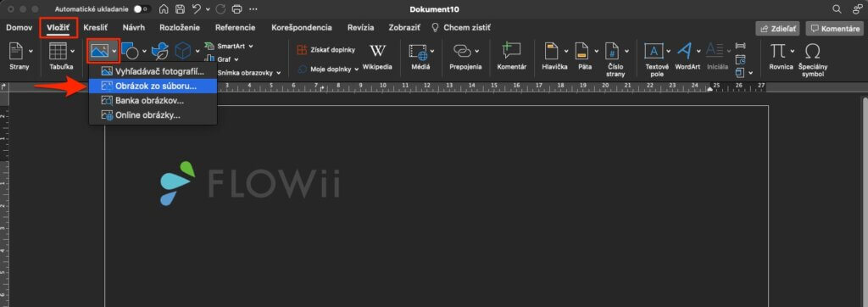Select Banka obrázkov… menu item

153,100
